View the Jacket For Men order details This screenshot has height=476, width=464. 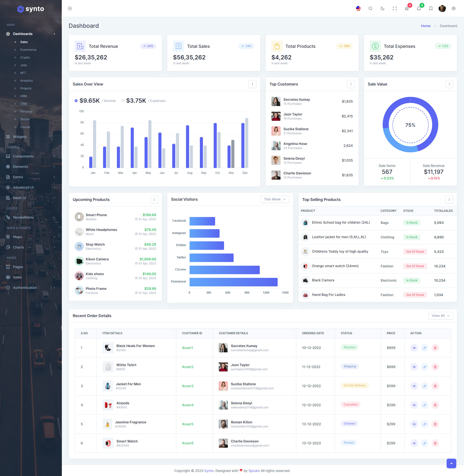coord(414,386)
